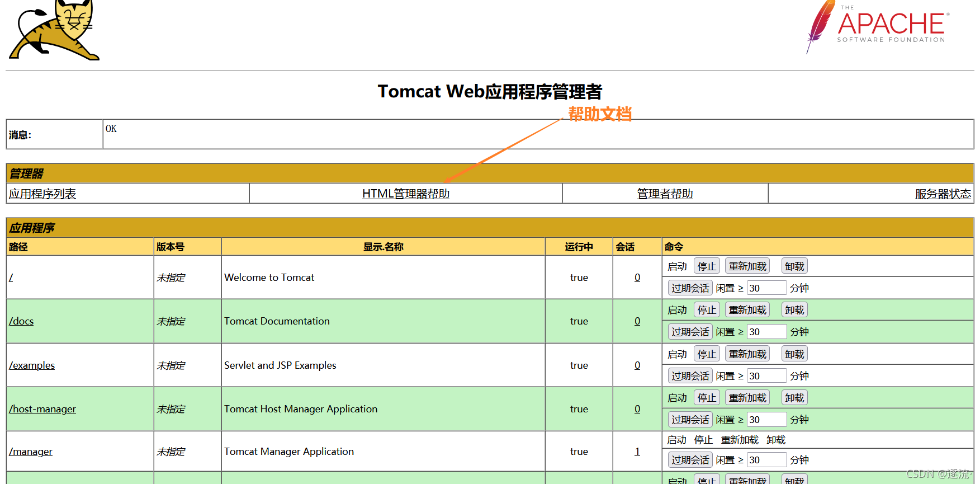Click 过期会话 button for Welcome to Tomcat

[690, 288]
